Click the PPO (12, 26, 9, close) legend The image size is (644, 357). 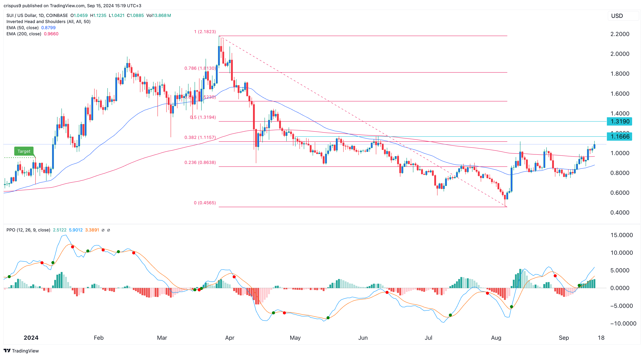click(x=28, y=230)
